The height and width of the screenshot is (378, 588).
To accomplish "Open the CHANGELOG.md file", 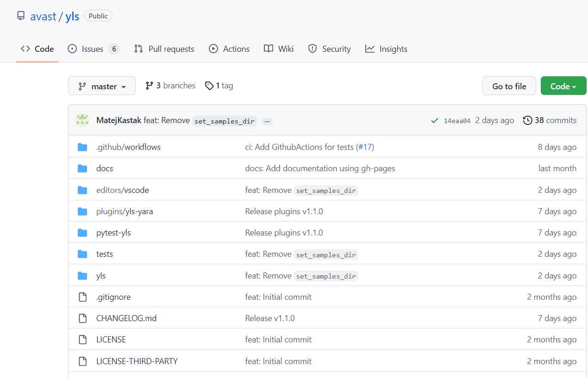I will click(x=126, y=318).
